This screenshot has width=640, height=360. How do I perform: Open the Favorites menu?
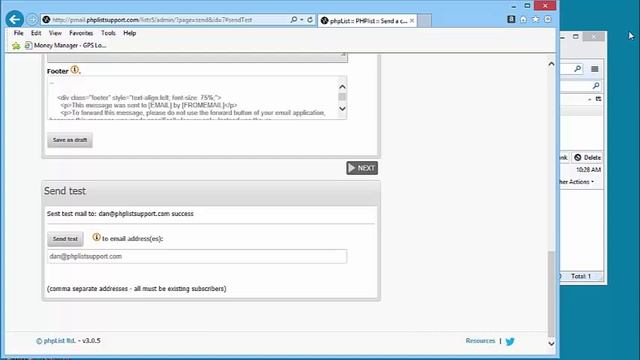tap(81, 33)
